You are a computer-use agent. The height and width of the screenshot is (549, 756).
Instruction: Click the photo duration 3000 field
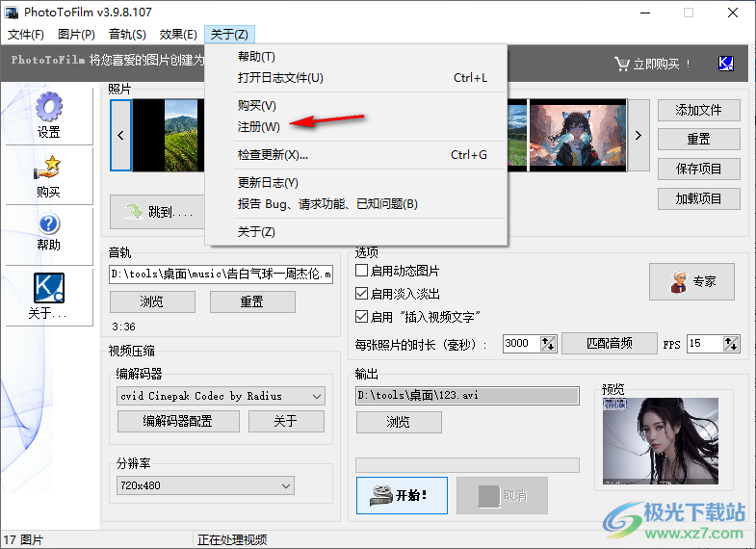[522, 344]
